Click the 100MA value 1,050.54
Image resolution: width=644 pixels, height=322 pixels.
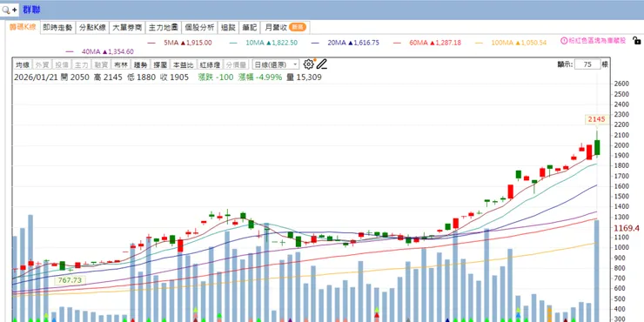coord(533,43)
